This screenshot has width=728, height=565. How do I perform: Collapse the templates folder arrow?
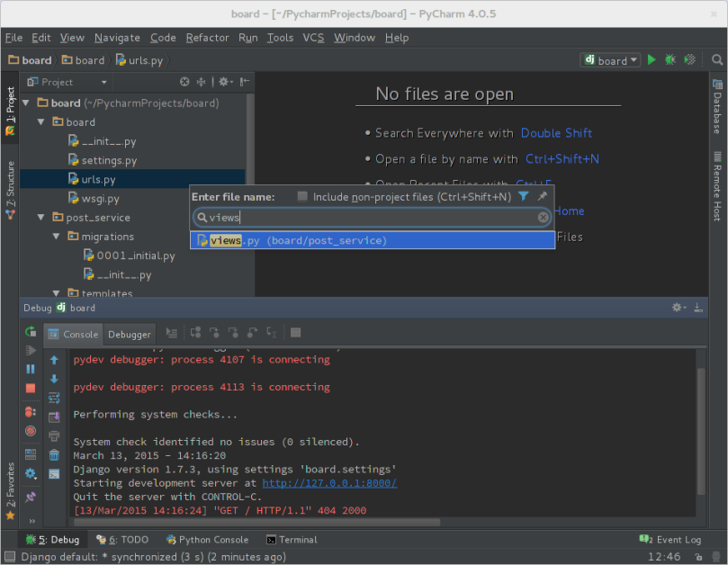(56, 293)
